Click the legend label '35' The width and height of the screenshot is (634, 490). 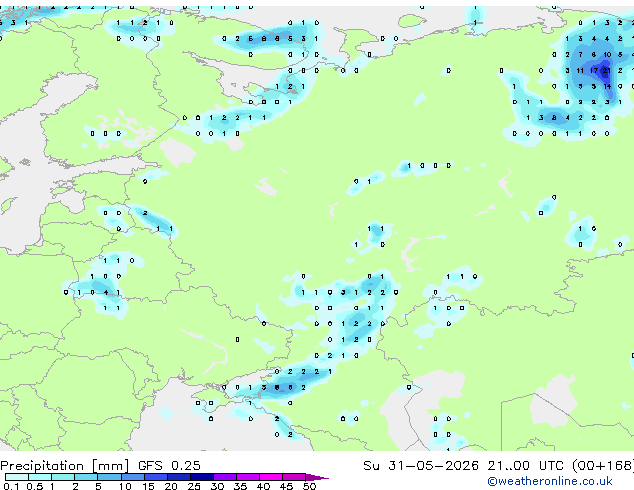click(x=240, y=486)
